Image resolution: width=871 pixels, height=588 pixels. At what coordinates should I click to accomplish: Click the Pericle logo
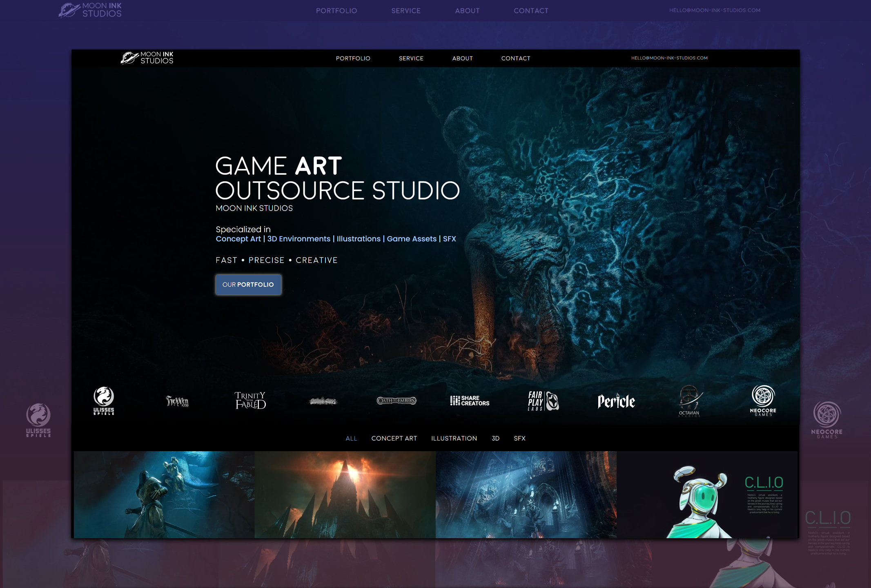[616, 401]
